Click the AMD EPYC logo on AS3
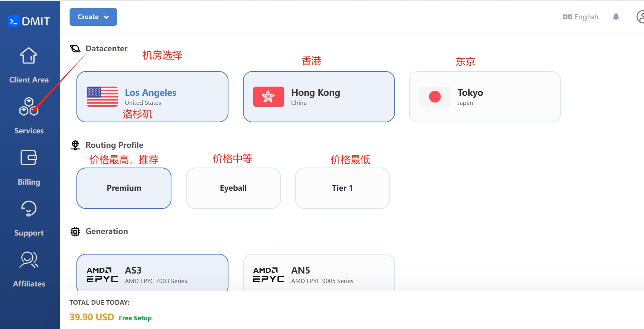The image size is (644, 329). [x=102, y=275]
